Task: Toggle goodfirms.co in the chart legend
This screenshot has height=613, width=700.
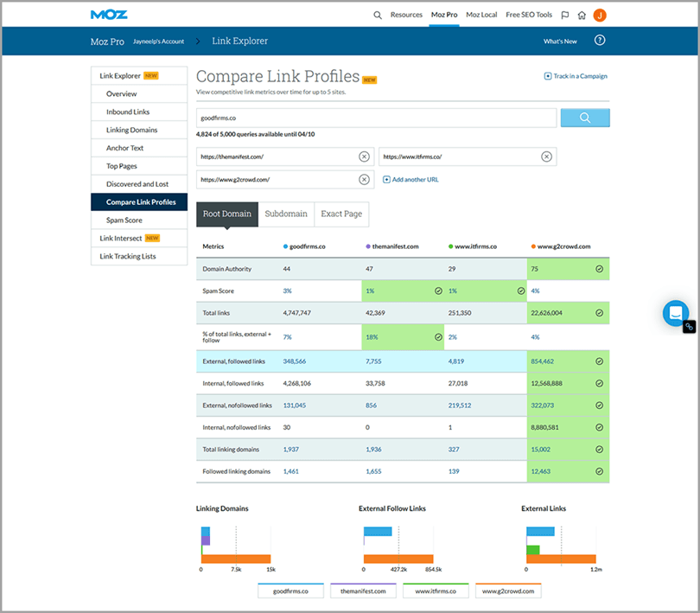Action: [x=290, y=591]
